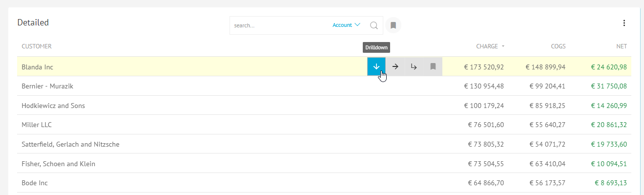Open the three-dot options menu

[624, 23]
